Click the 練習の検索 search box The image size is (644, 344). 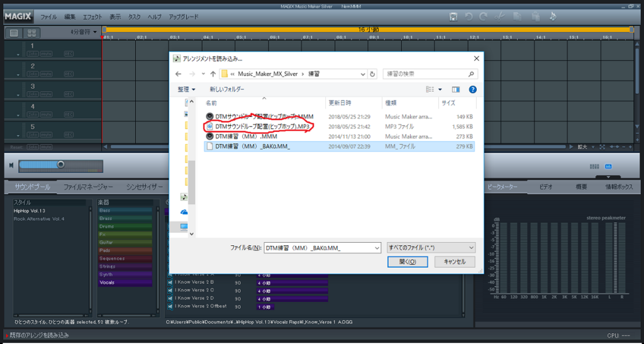(430, 74)
